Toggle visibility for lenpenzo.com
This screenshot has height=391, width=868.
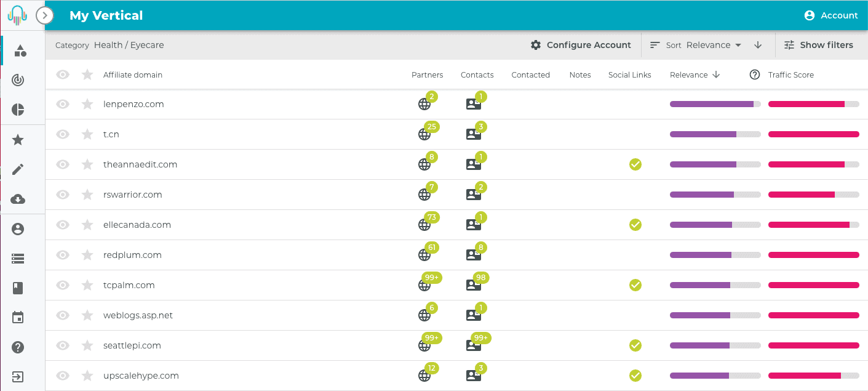tap(63, 104)
